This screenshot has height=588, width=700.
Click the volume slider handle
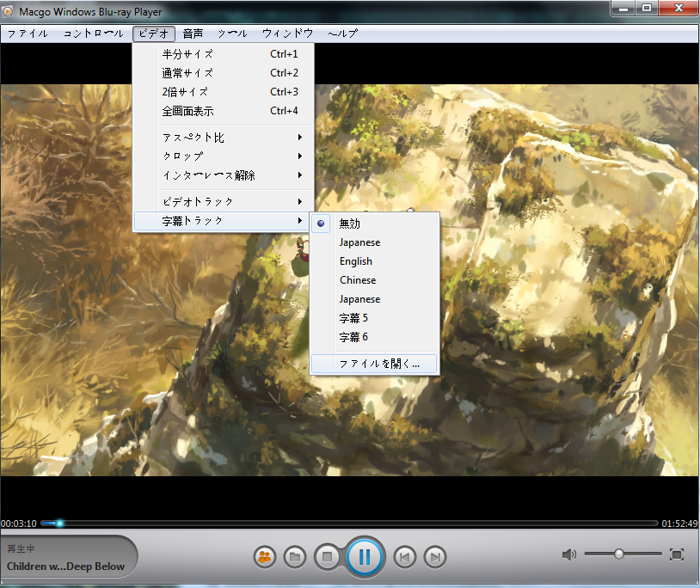618,554
